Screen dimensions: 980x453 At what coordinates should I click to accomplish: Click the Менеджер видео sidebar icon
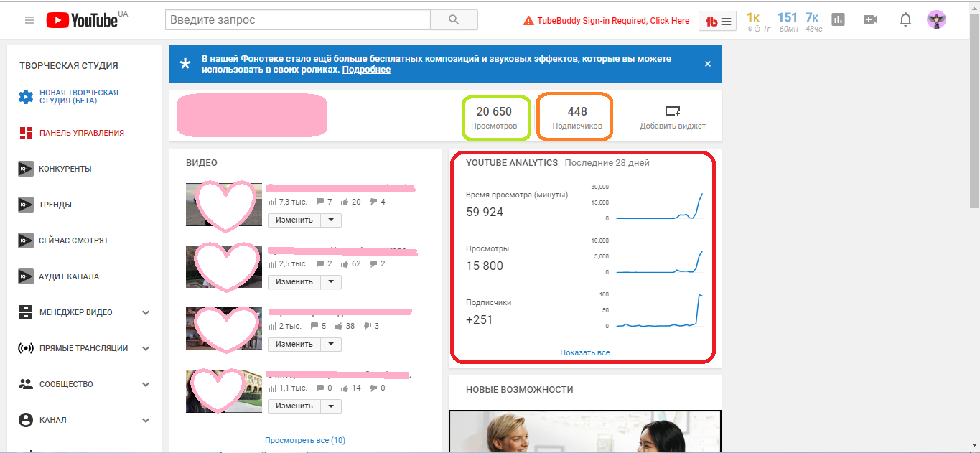point(26,312)
